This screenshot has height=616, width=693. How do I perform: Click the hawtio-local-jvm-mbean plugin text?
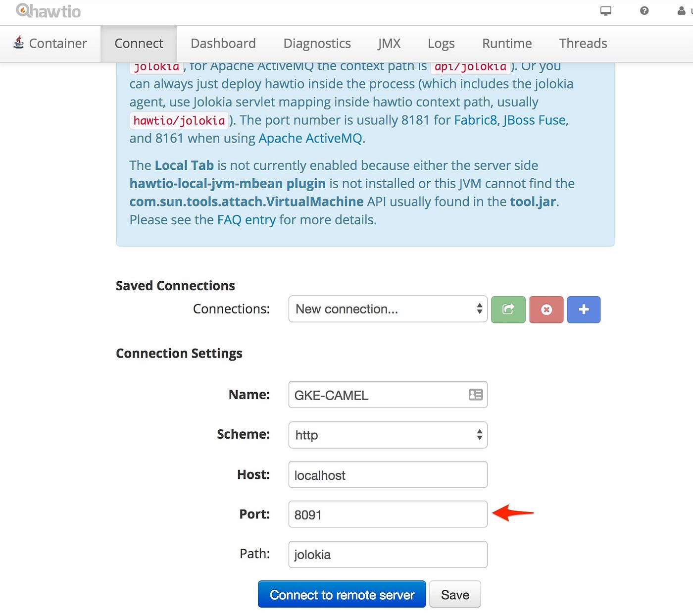pyautogui.click(x=228, y=184)
